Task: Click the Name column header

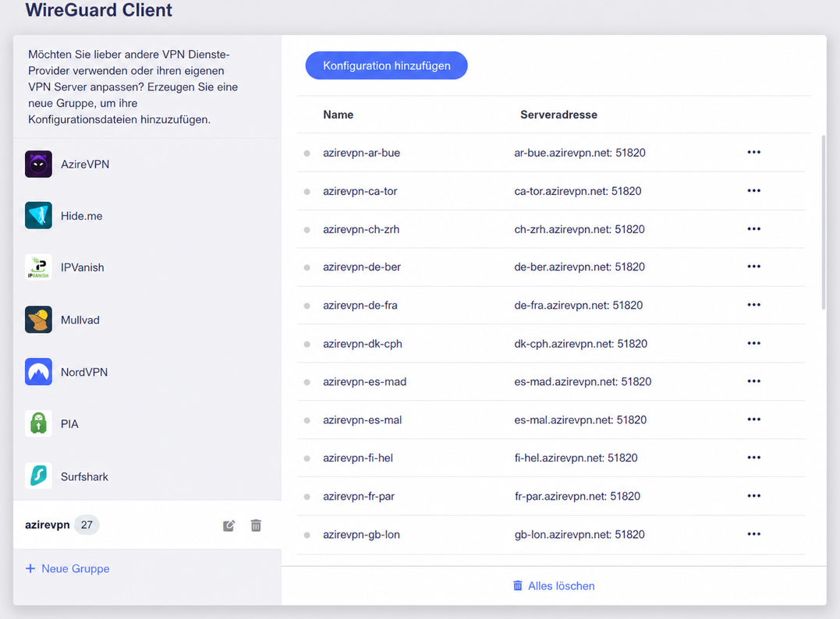Action: tap(338, 115)
